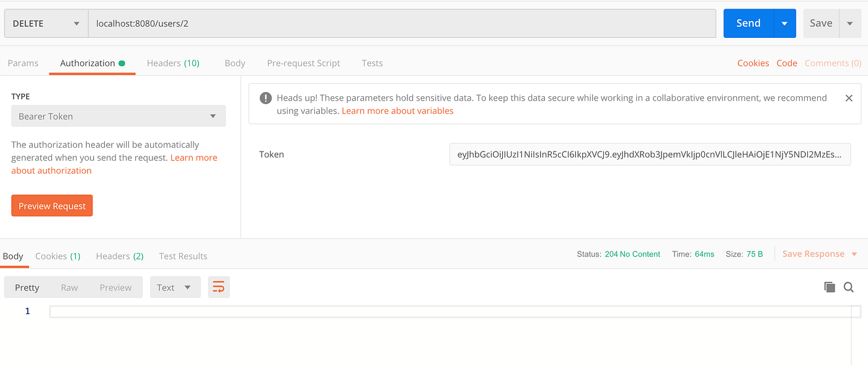Open the Learn more about variables link

(397, 110)
